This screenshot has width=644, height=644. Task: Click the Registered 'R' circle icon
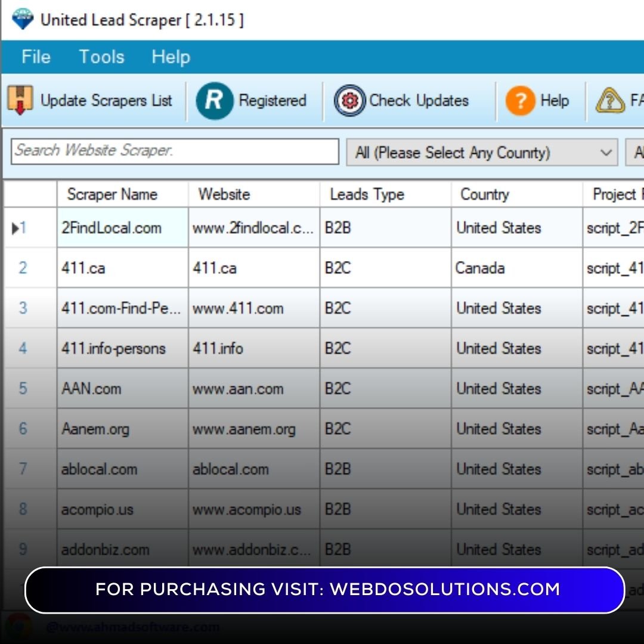click(215, 101)
